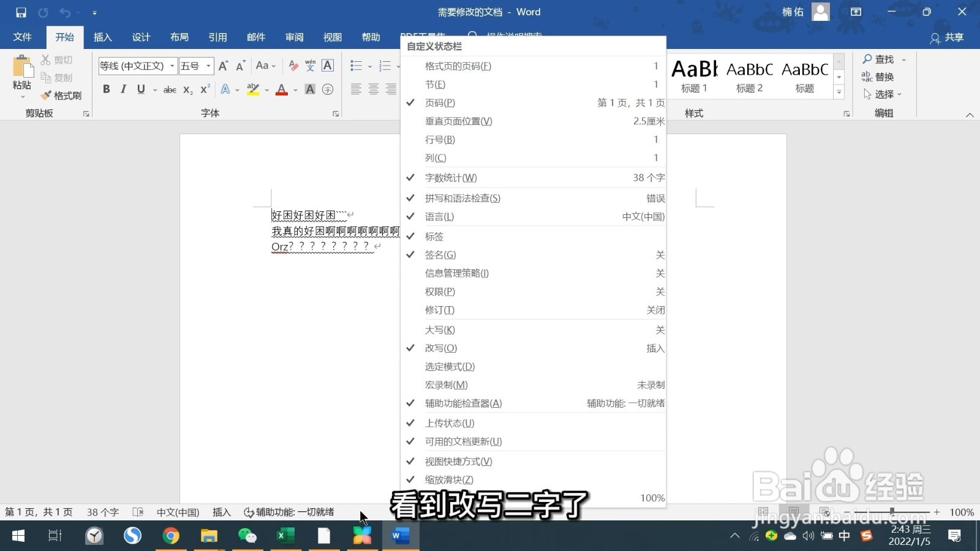Click the Format Painter (格式刷) tool
The width and height of the screenshot is (980, 551).
click(61, 96)
